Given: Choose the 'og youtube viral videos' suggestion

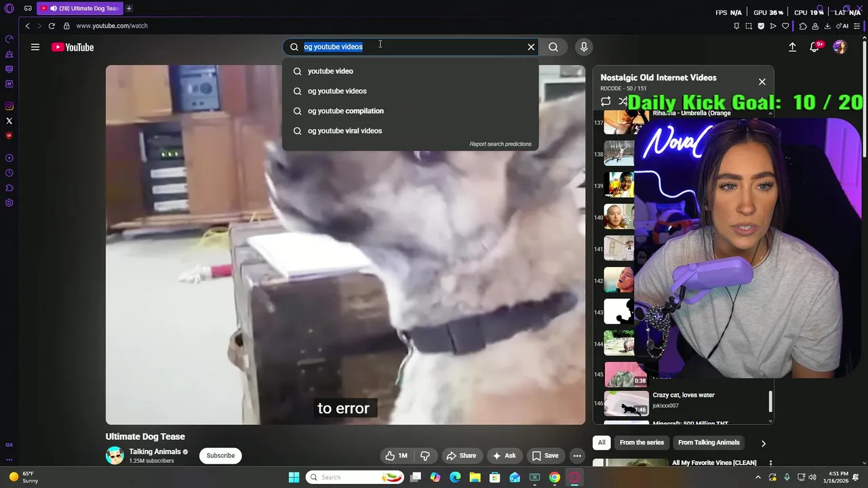Looking at the screenshot, I should click(410, 131).
